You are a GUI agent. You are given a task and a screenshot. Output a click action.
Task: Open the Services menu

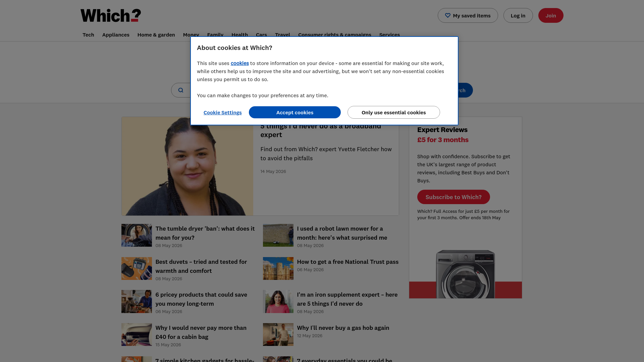389,34
